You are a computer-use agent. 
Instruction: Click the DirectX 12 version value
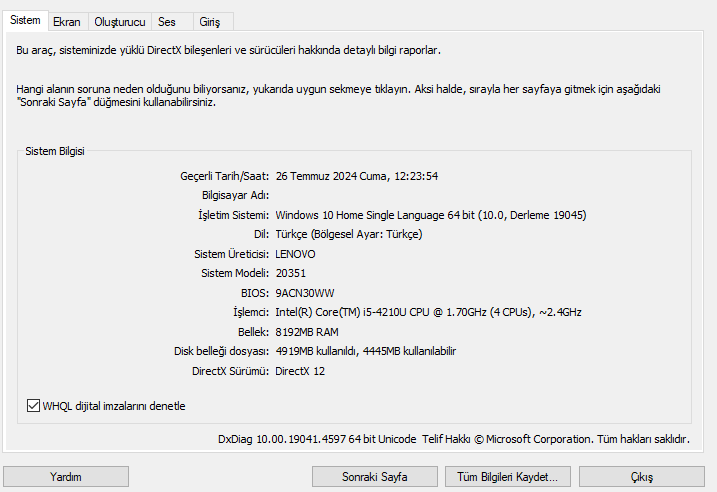click(300, 371)
